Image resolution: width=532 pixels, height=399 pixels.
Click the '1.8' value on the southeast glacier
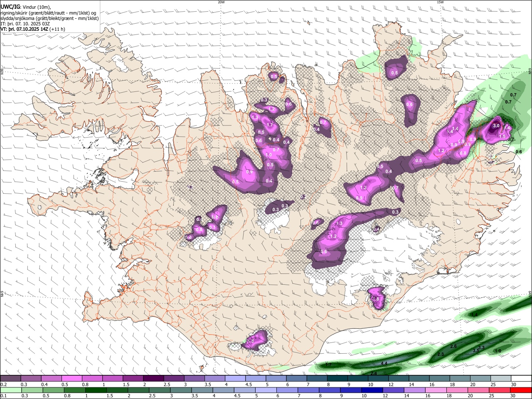pos(377,299)
